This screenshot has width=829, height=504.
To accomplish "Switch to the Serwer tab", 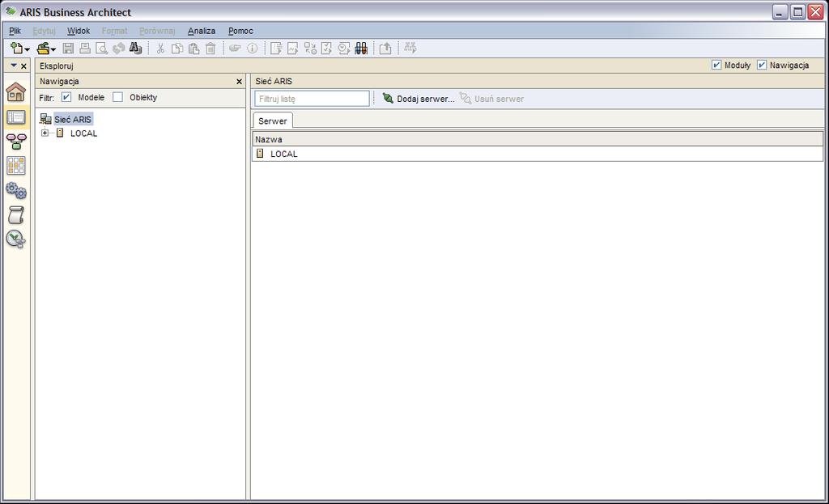I will [272, 121].
